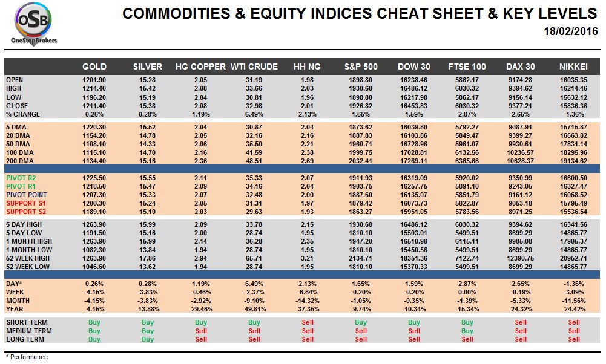
Task: Select the 52 WEEK HIGH row label
Action: [27, 258]
